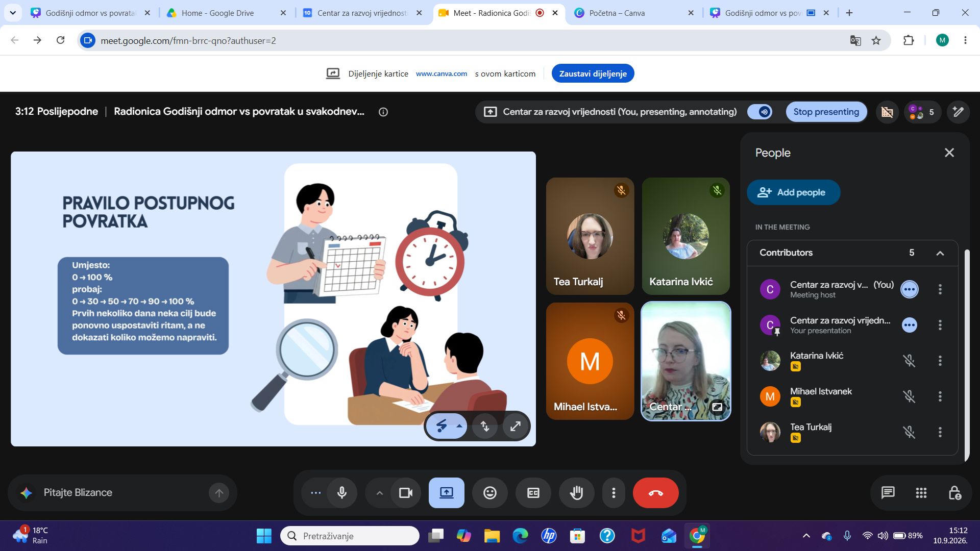Mute the microphone button

341,493
